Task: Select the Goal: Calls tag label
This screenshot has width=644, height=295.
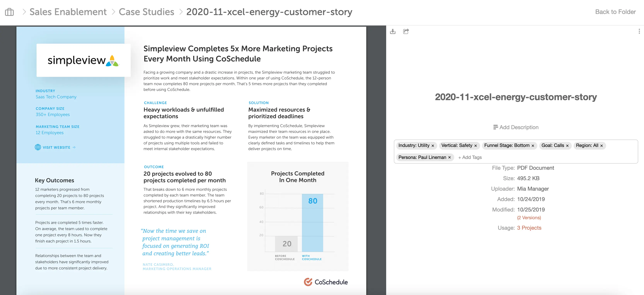Action: click(x=553, y=146)
